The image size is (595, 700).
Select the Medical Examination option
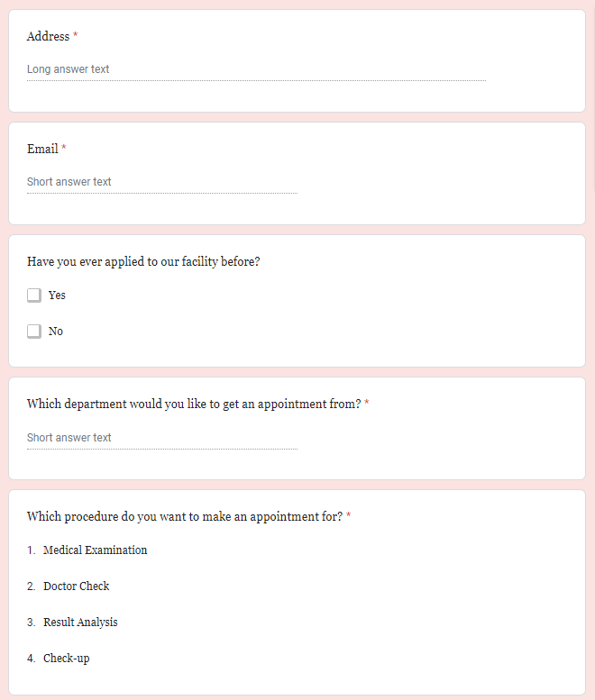pyautogui.click(x=95, y=550)
